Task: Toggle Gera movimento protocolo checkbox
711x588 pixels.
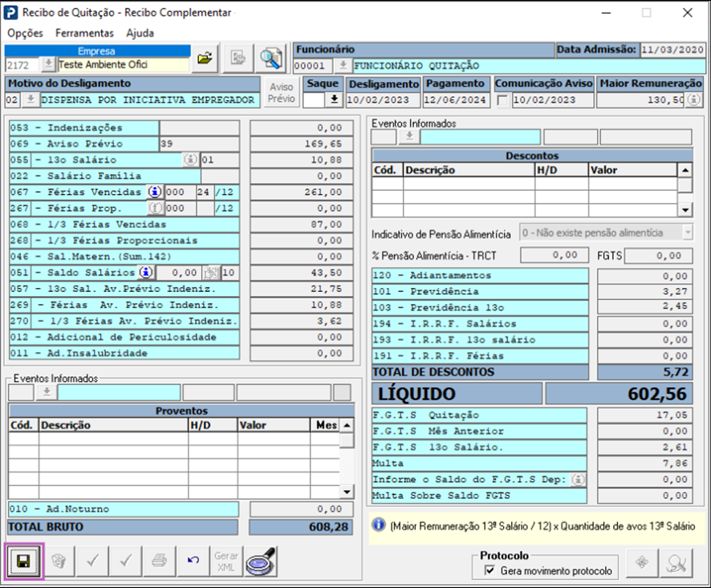Action: click(490, 570)
